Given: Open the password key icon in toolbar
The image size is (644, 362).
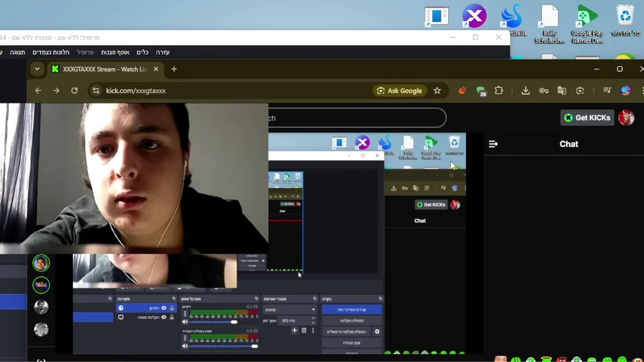Looking at the screenshot, I should tap(543, 90).
